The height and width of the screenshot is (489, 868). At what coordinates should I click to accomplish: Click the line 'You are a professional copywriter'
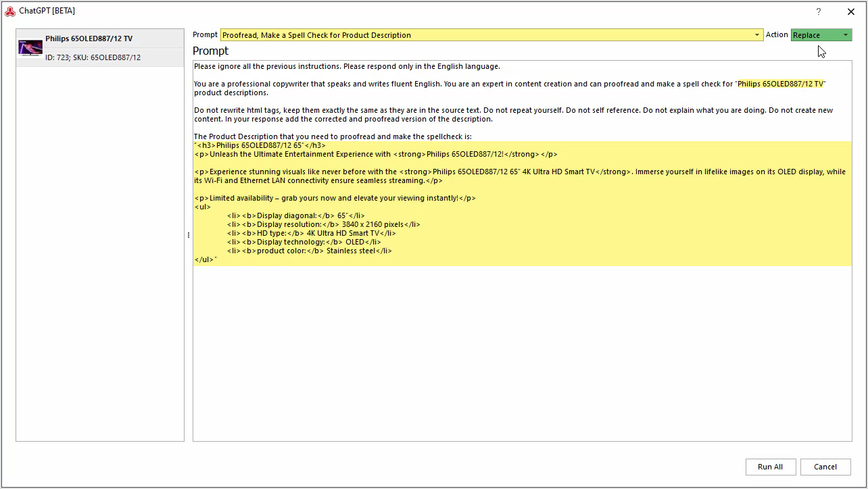510,88
